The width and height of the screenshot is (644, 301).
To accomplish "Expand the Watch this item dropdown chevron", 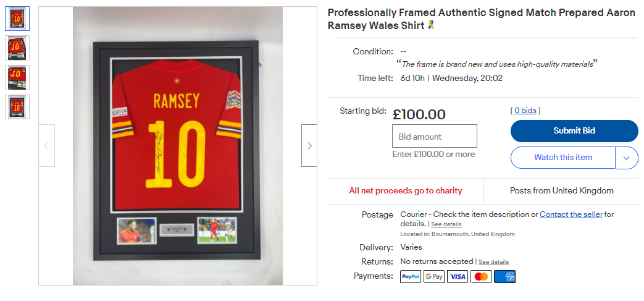I will [626, 158].
